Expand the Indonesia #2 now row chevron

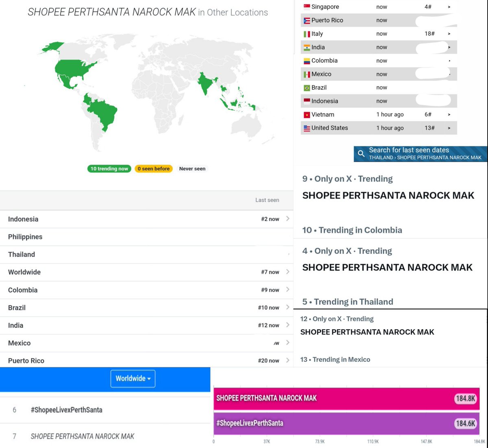pos(288,219)
